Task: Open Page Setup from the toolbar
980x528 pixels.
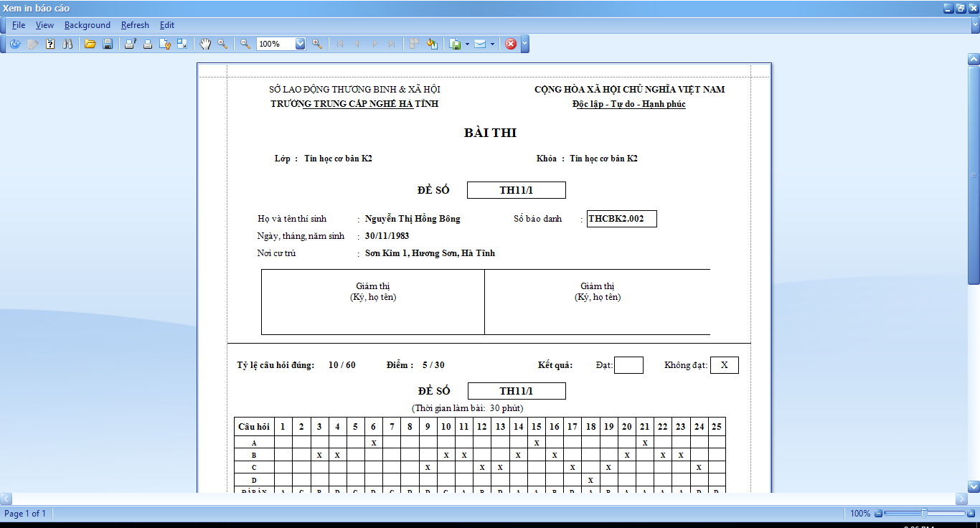Action: (x=164, y=44)
